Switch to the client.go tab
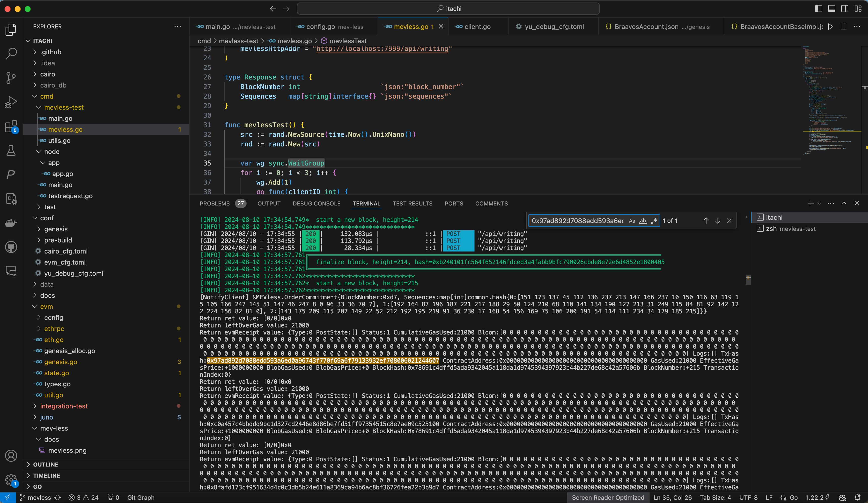868x503 pixels. (x=478, y=26)
